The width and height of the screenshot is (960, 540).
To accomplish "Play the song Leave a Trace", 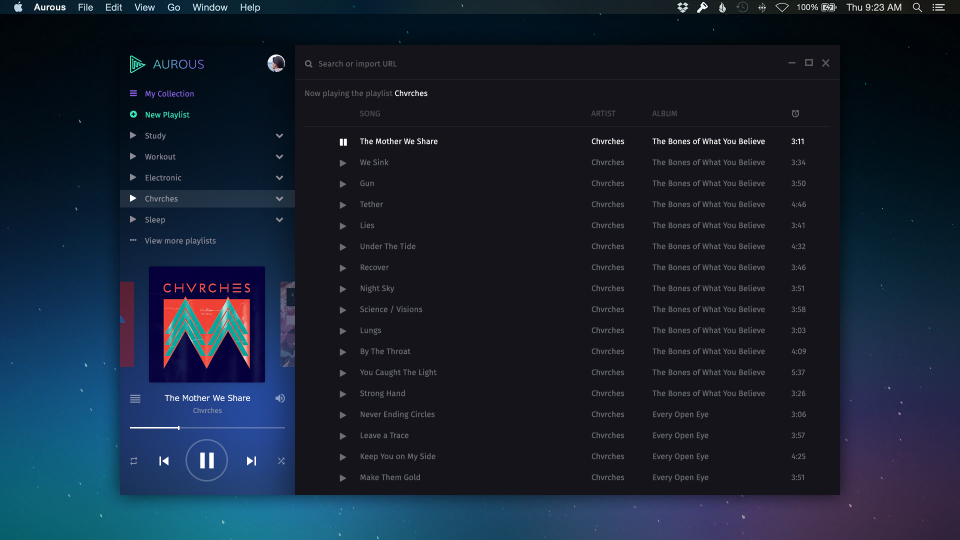I will [x=343, y=436].
